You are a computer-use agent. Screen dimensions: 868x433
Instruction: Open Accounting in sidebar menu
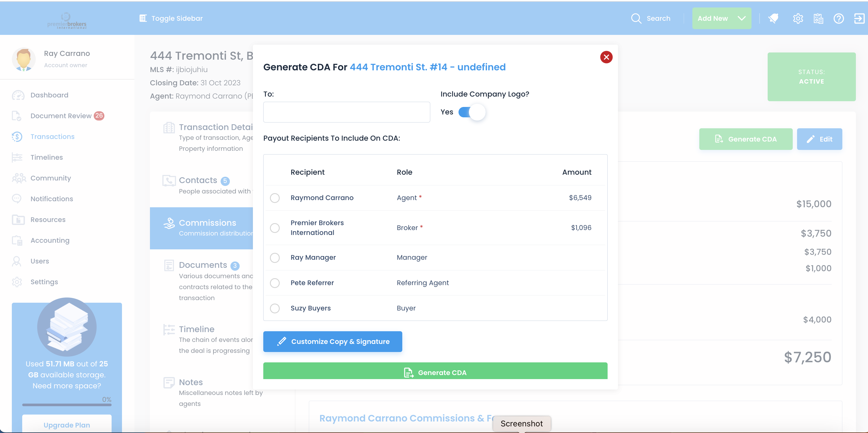(x=50, y=240)
